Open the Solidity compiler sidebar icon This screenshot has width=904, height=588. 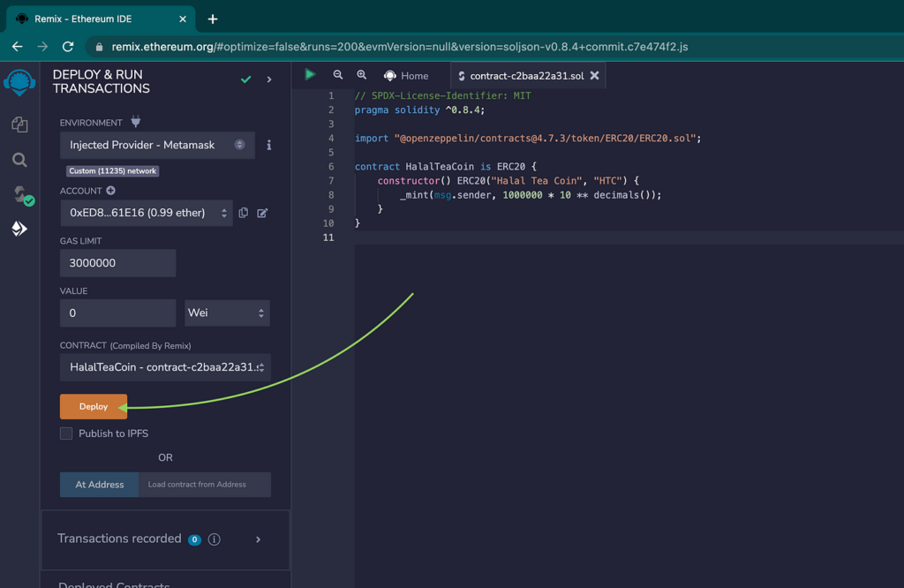(x=23, y=195)
